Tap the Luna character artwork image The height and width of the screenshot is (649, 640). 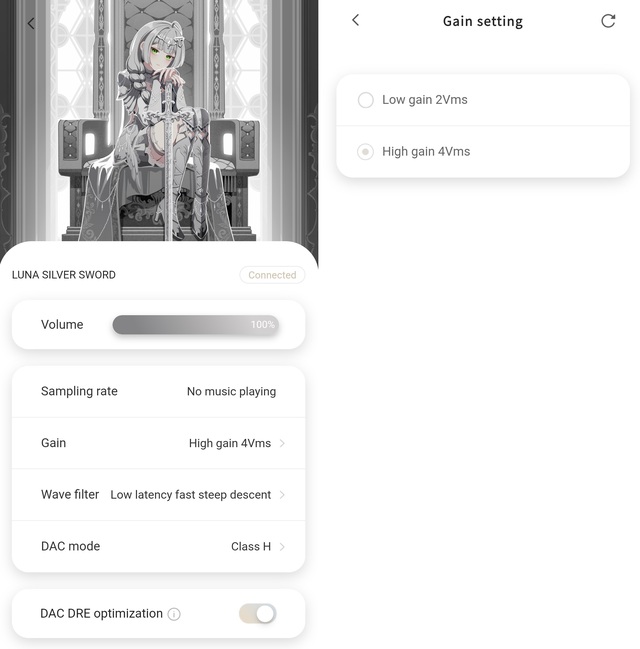point(159,120)
